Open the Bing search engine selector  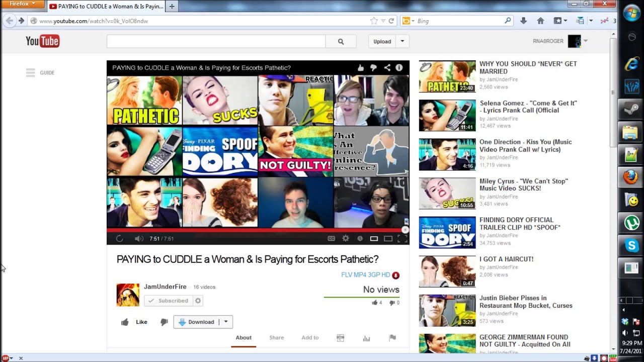408,21
